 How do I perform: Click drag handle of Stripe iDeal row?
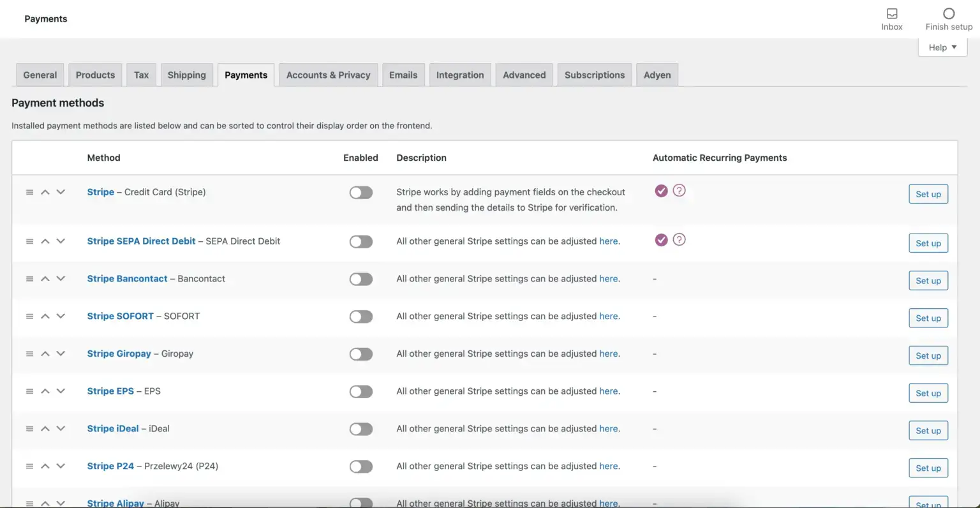pos(29,429)
